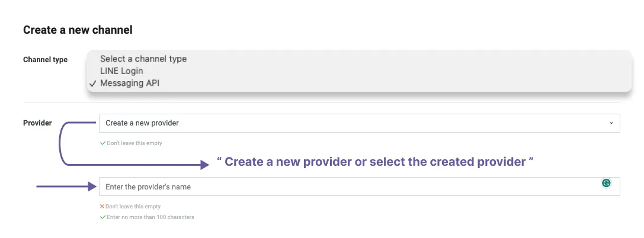This screenshot has width=644, height=238.
Task: Choose Messaging API from the list
Action: coord(130,83)
